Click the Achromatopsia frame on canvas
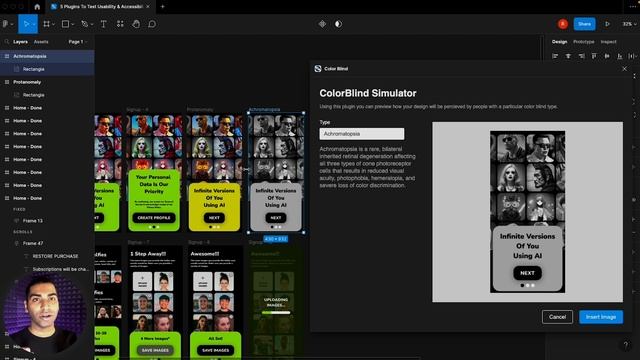The width and height of the screenshot is (640, 360). point(276,173)
